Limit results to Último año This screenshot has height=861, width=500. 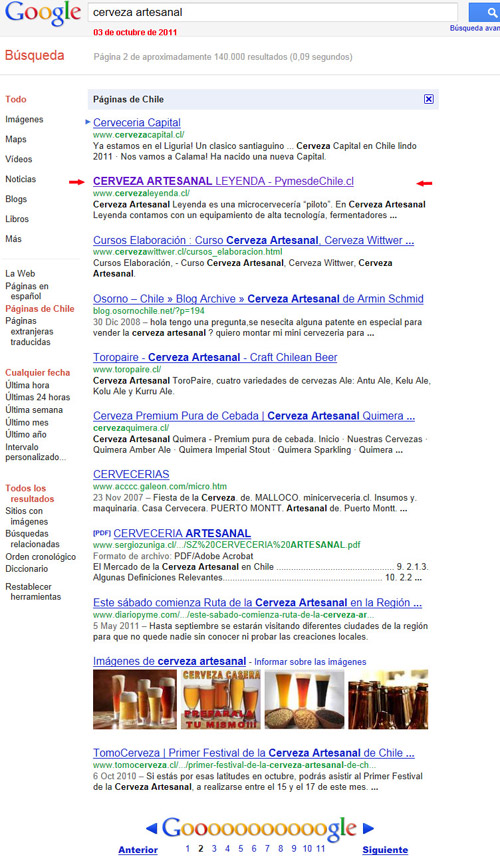(26, 434)
